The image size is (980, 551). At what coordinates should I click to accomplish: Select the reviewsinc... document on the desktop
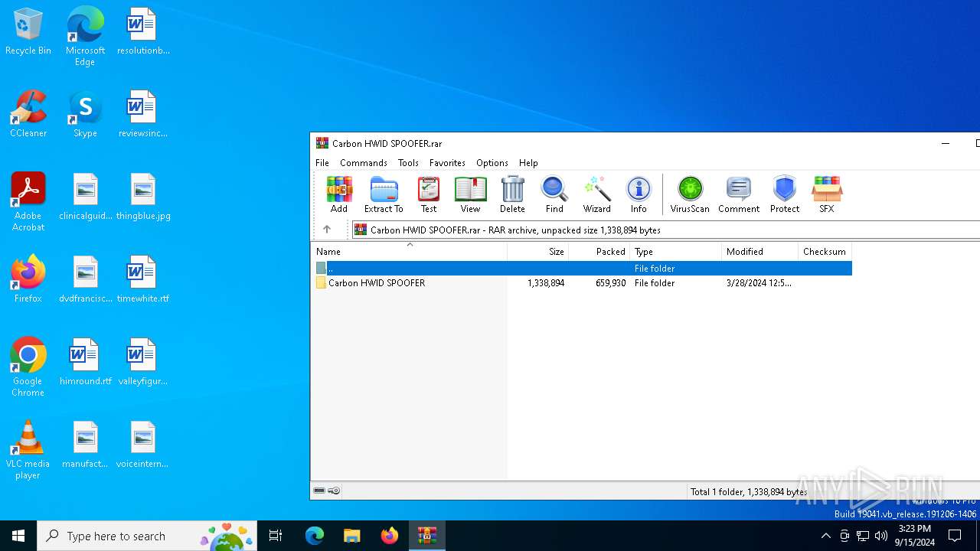tap(143, 115)
